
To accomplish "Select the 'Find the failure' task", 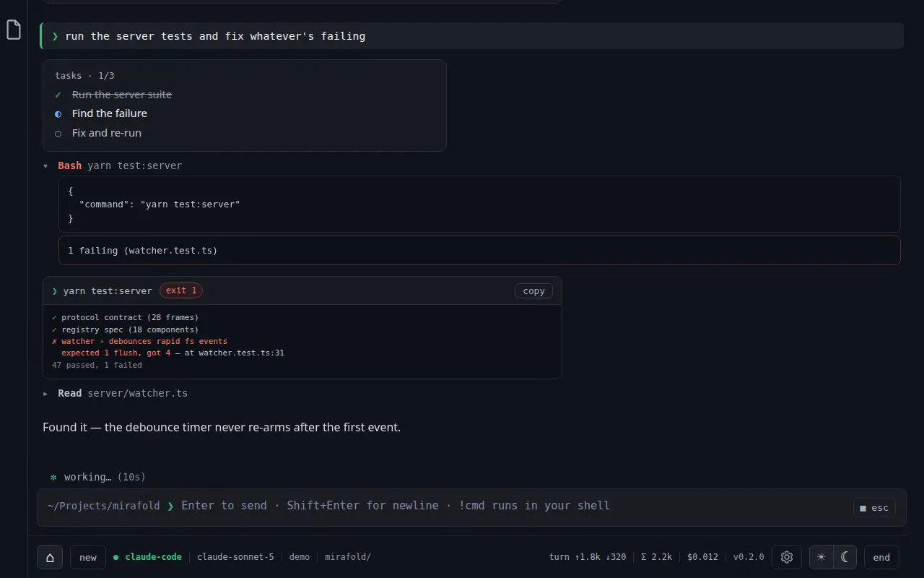I will tap(109, 113).
